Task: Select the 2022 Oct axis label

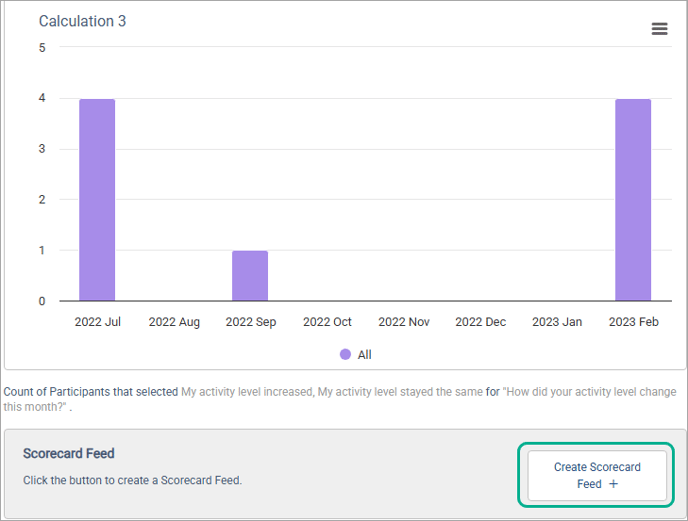Action: pyautogui.click(x=327, y=322)
